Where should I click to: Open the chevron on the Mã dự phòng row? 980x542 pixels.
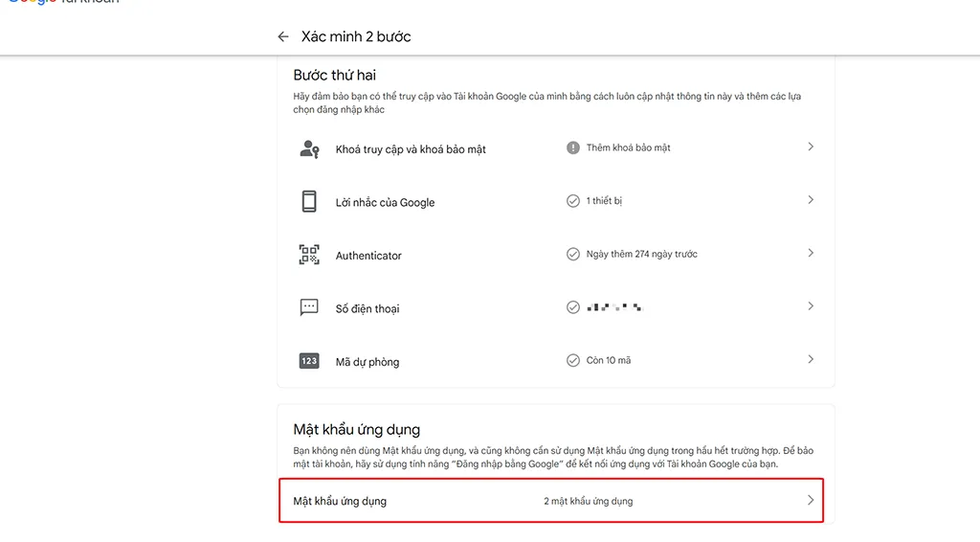(811, 359)
